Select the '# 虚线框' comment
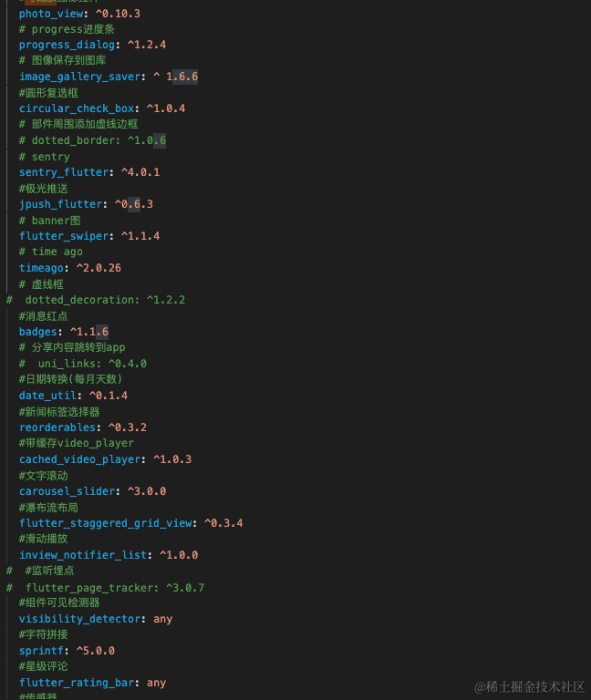Screen dimensions: 591x700 (x=41, y=284)
